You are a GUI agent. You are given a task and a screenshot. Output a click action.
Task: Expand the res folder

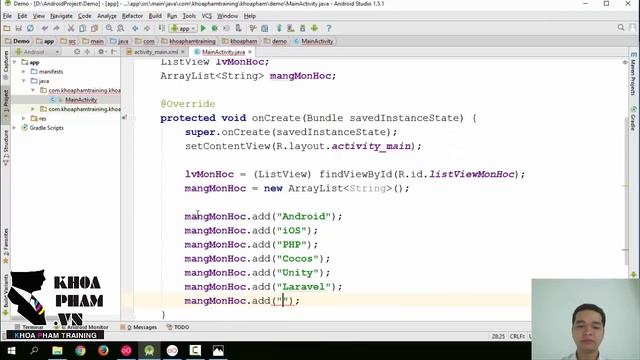(24, 118)
